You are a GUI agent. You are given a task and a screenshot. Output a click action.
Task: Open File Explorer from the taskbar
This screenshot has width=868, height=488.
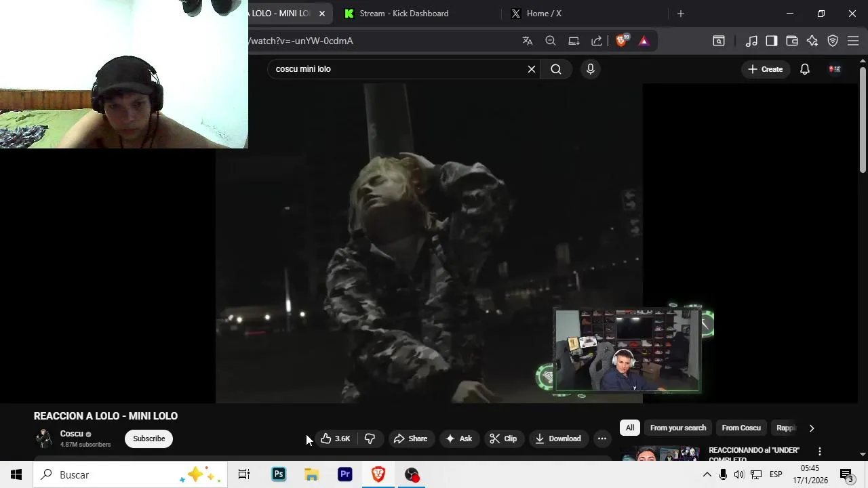(x=311, y=474)
